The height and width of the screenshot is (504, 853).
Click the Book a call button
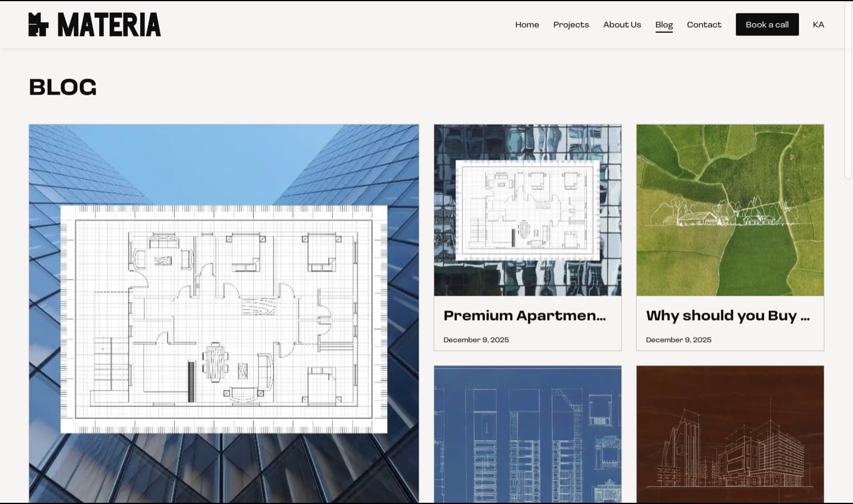coord(767,24)
